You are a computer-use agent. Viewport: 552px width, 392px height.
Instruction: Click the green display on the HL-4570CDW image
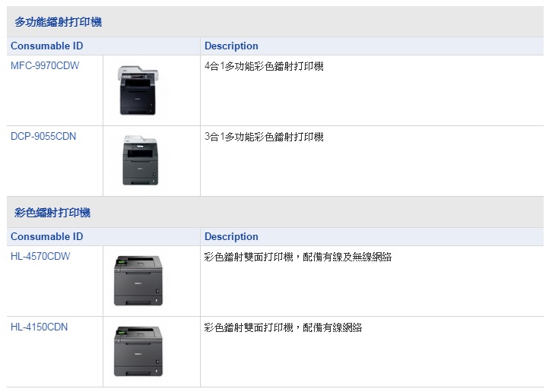[122, 263]
